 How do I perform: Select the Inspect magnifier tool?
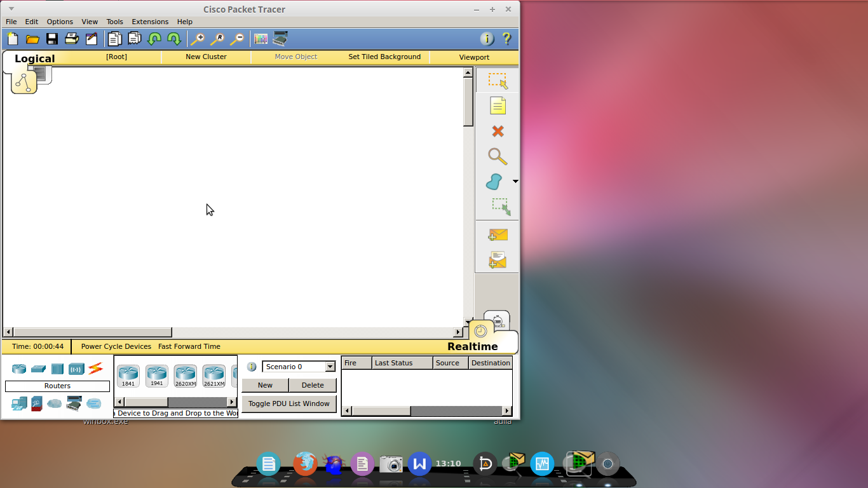[497, 156]
